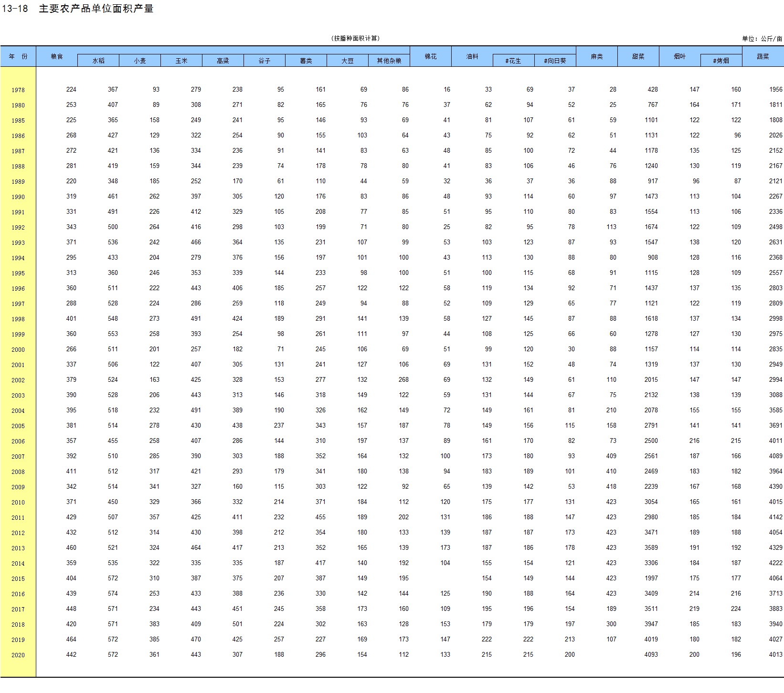The height and width of the screenshot is (693, 784).
Task: Click 其他杂粮 value 268 in row 2002
Action: point(404,379)
